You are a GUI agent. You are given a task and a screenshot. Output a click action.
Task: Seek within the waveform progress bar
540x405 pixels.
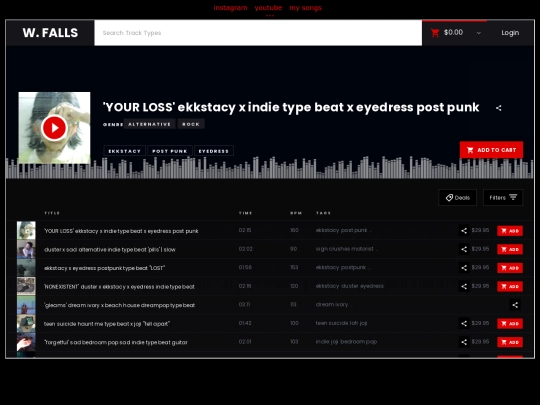coord(270,168)
